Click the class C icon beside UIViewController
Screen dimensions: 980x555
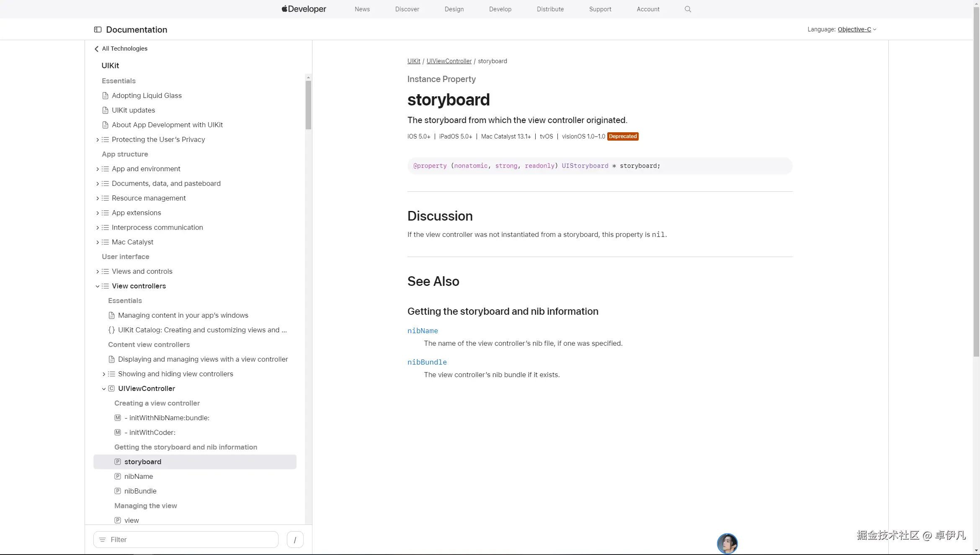[111, 388]
